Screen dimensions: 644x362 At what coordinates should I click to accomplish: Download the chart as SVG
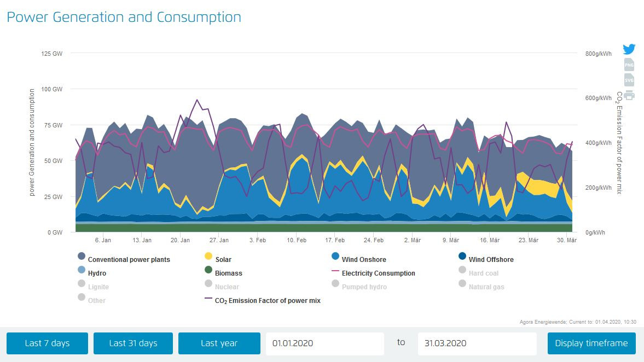629,80
